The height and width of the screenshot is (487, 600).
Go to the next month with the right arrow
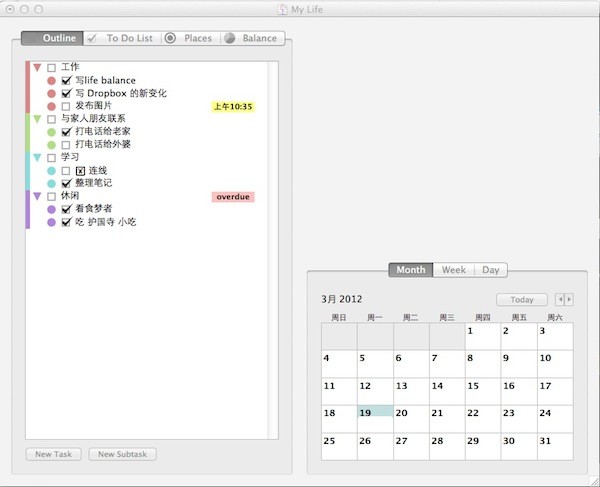tap(569, 300)
